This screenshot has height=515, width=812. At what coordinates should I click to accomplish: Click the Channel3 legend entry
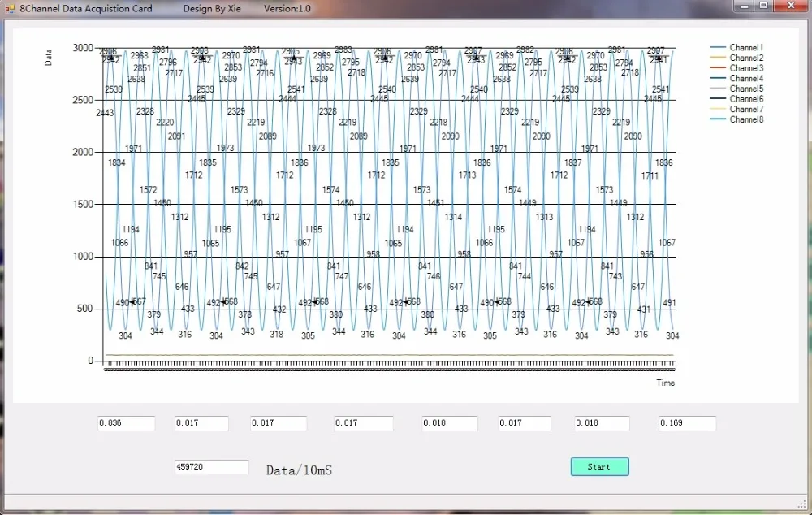click(x=736, y=68)
